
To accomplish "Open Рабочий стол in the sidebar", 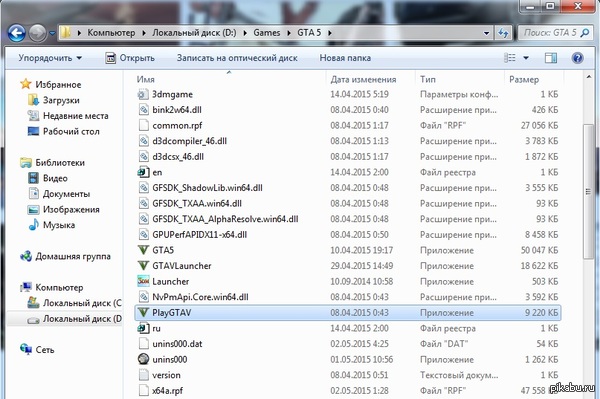I will [71, 132].
